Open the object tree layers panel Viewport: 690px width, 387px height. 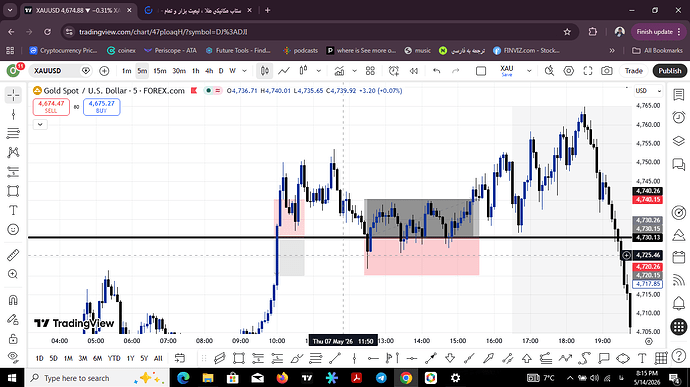click(x=679, y=141)
